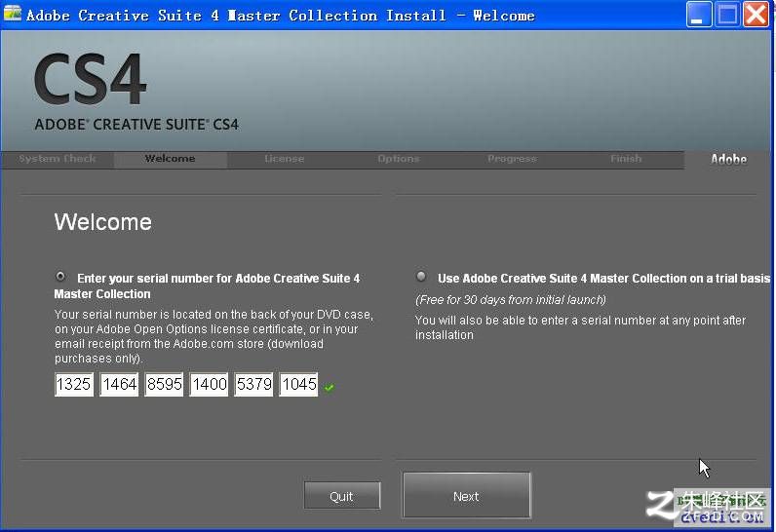Image resolution: width=776 pixels, height=532 pixels.
Task: Click 'ADOBE CREATIVE SUITE CS4' text
Action: point(136,124)
